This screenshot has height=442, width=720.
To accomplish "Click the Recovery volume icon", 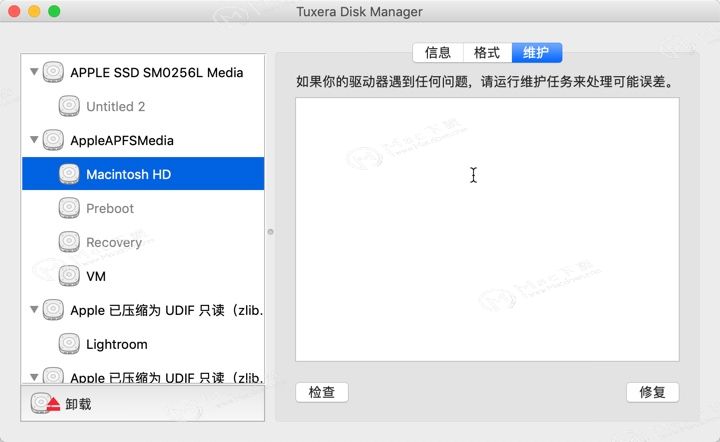I will tap(69, 242).
